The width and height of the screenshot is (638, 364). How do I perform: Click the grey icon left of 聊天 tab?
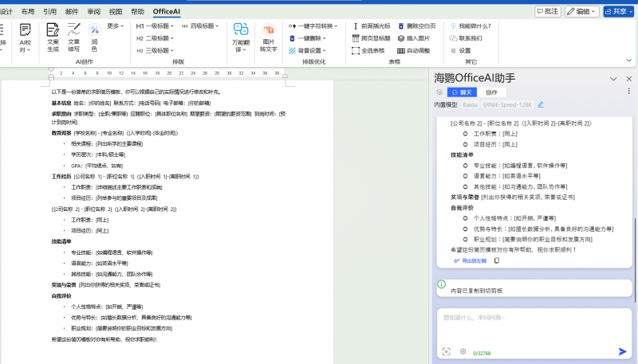(439, 92)
